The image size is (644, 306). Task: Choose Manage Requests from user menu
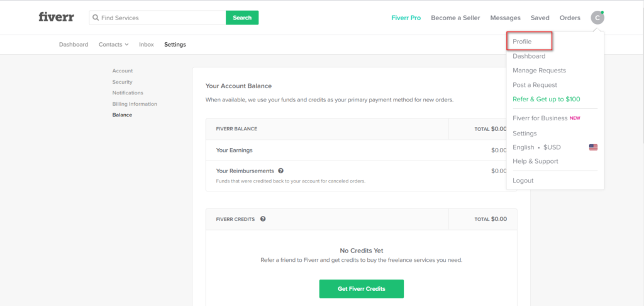[539, 71]
